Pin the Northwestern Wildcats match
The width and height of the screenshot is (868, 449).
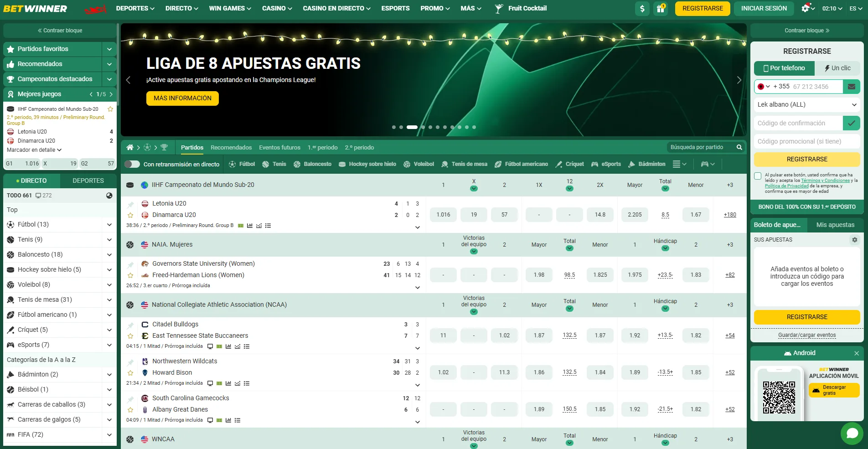[130, 362]
